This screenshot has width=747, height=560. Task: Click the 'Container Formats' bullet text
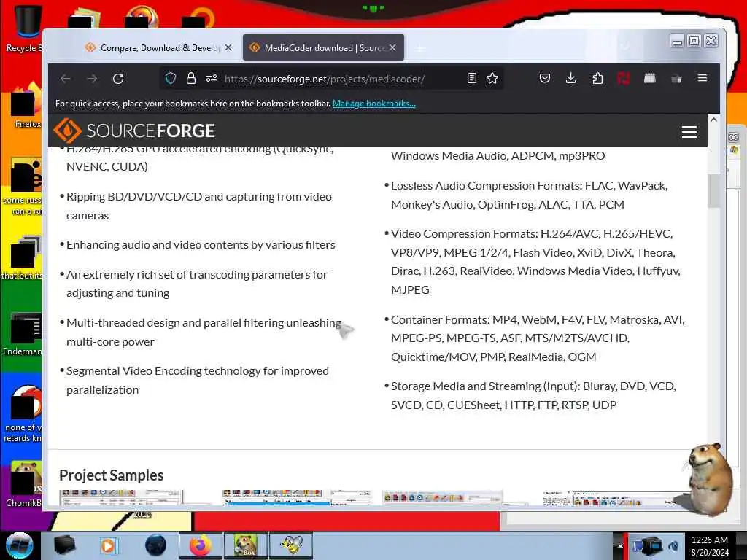coord(538,338)
